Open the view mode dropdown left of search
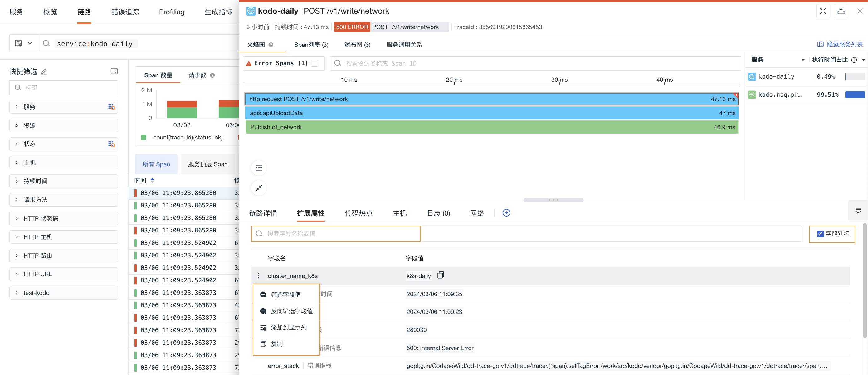The height and width of the screenshot is (375, 868). (x=23, y=43)
